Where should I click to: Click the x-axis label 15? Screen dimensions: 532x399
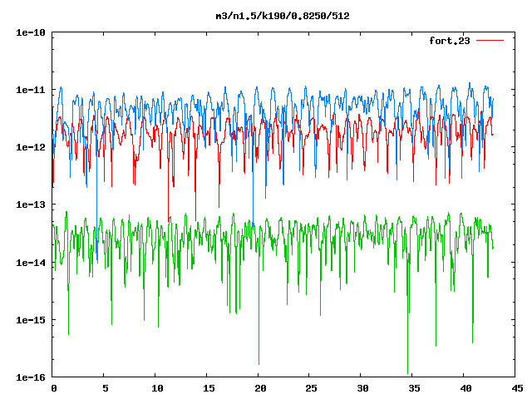[209, 388]
